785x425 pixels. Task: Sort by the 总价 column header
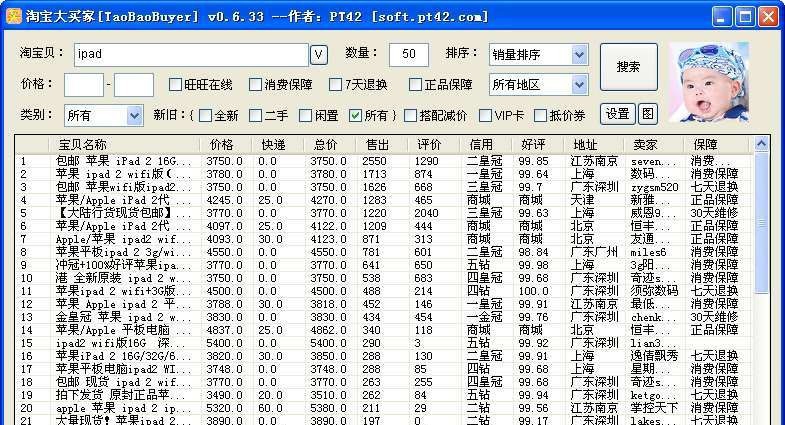330,145
